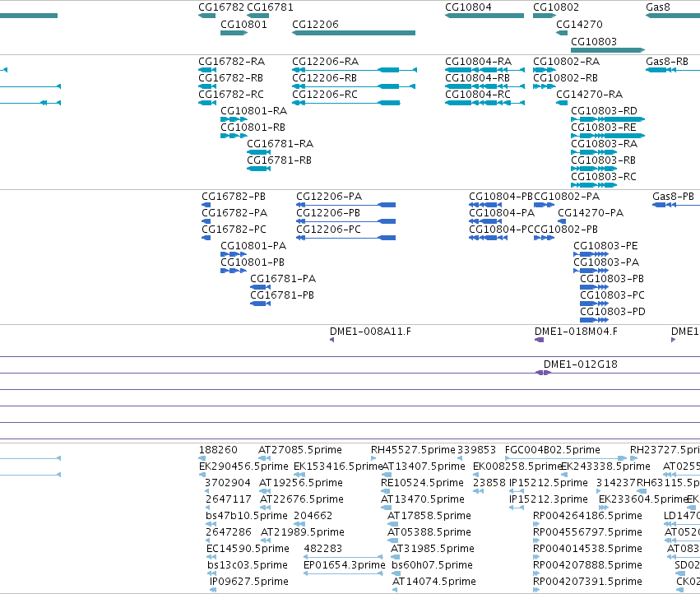The image size is (700, 594).
Task: Click the CG14270 gene label
Action: point(579,24)
